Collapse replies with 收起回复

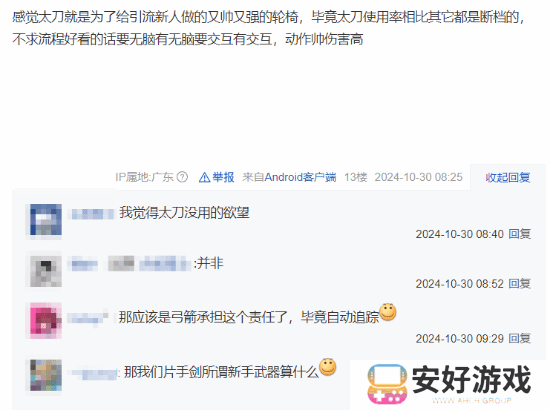[508, 177]
